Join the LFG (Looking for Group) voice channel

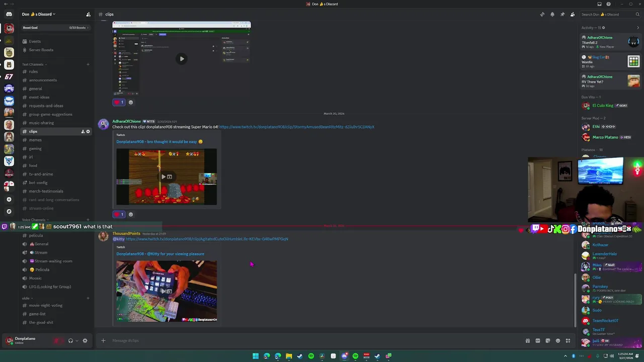click(x=50, y=287)
